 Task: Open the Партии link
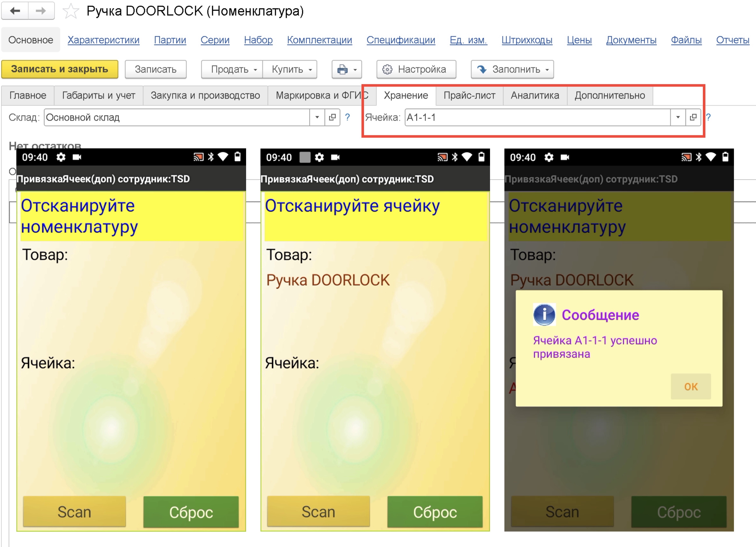(x=170, y=40)
